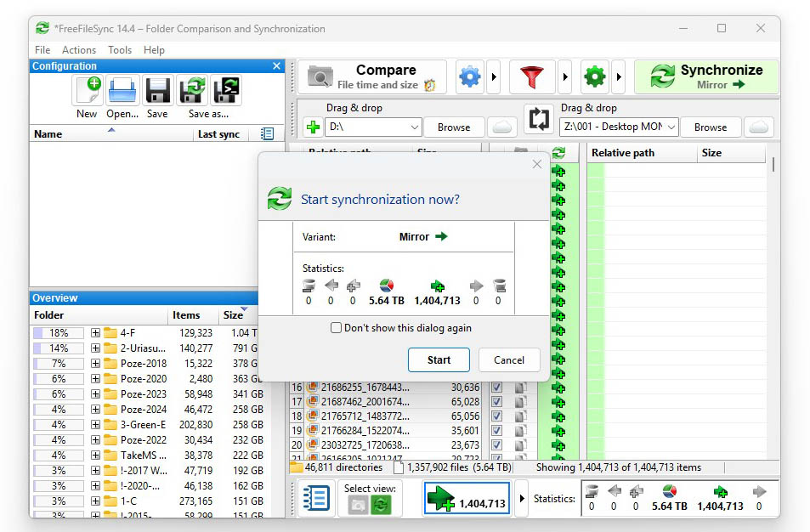Add a new folder pair
This screenshot has height=532, width=810.
[313, 127]
